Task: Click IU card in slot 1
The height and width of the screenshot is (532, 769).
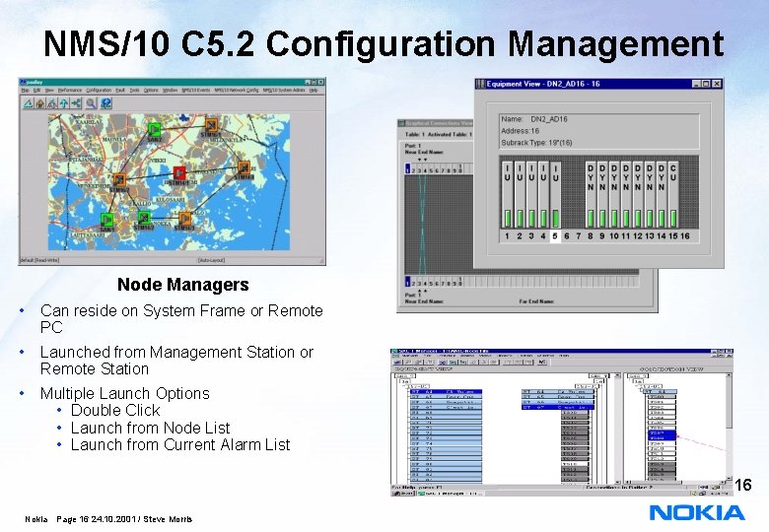Action: tap(507, 194)
